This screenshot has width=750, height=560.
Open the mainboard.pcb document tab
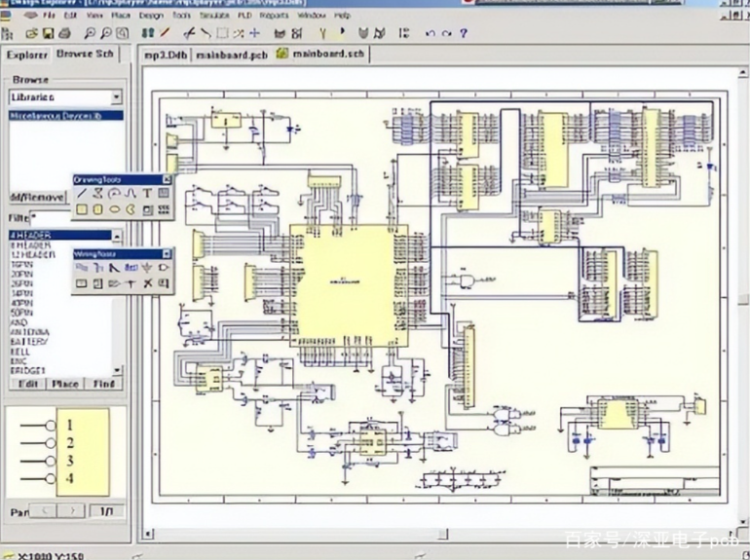click(232, 55)
